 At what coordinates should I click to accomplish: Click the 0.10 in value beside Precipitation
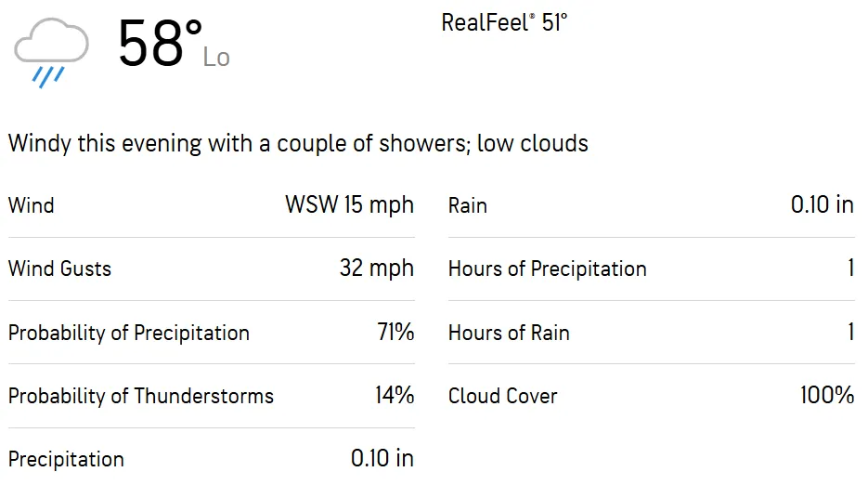click(x=382, y=459)
